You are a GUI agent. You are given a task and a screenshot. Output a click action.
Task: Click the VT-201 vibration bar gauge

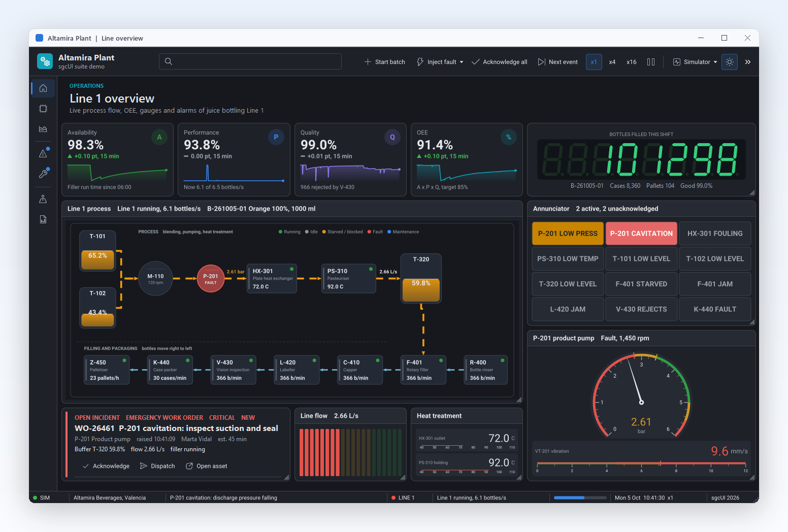pos(641,463)
